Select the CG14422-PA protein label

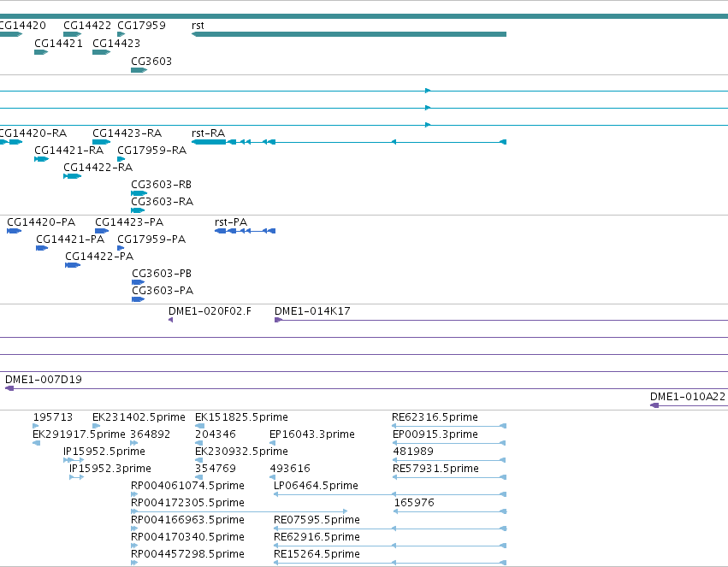[99, 257]
